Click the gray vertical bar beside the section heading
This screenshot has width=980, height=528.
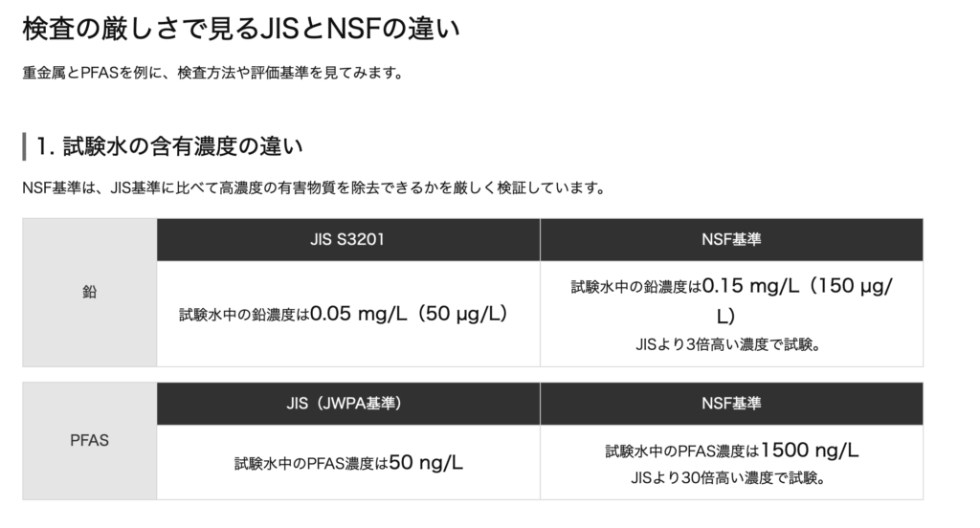(24, 146)
